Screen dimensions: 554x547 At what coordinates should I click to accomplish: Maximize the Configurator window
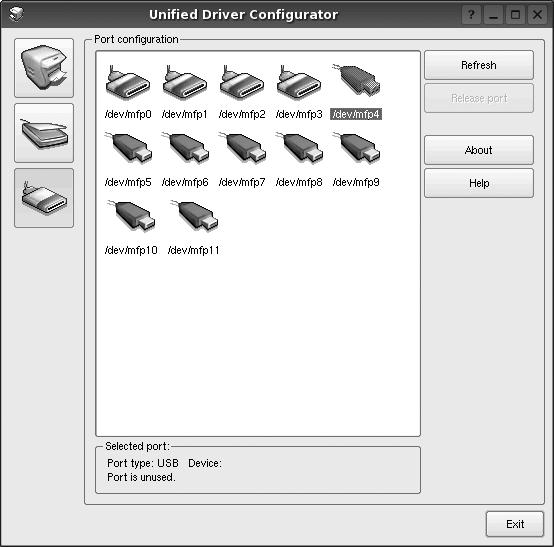click(x=515, y=15)
